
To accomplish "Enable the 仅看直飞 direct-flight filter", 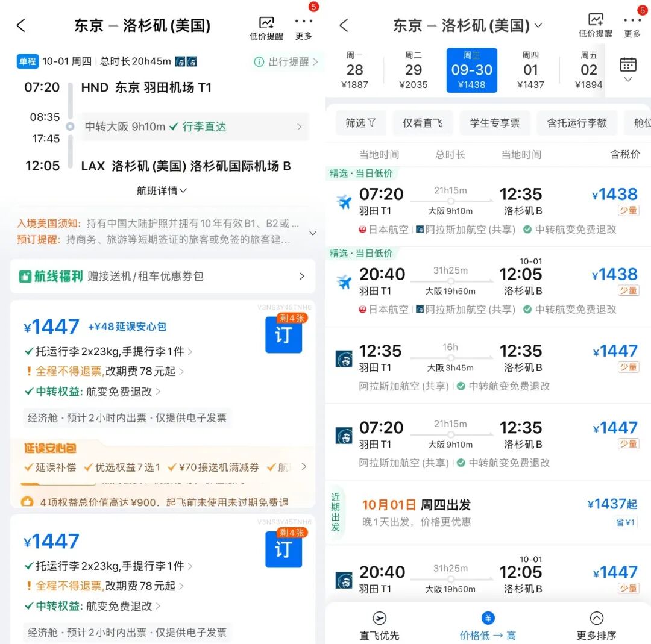I will pyautogui.click(x=423, y=123).
